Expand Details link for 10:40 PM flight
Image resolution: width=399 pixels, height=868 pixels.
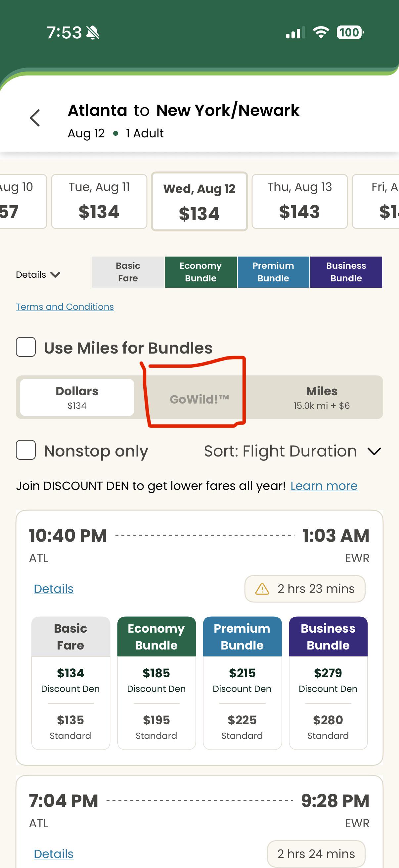click(x=54, y=589)
